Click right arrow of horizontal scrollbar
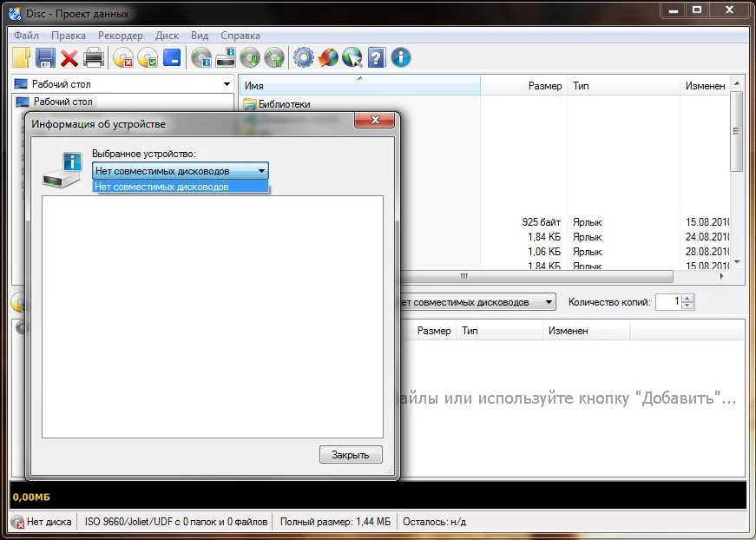 pyautogui.click(x=722, y=276)
